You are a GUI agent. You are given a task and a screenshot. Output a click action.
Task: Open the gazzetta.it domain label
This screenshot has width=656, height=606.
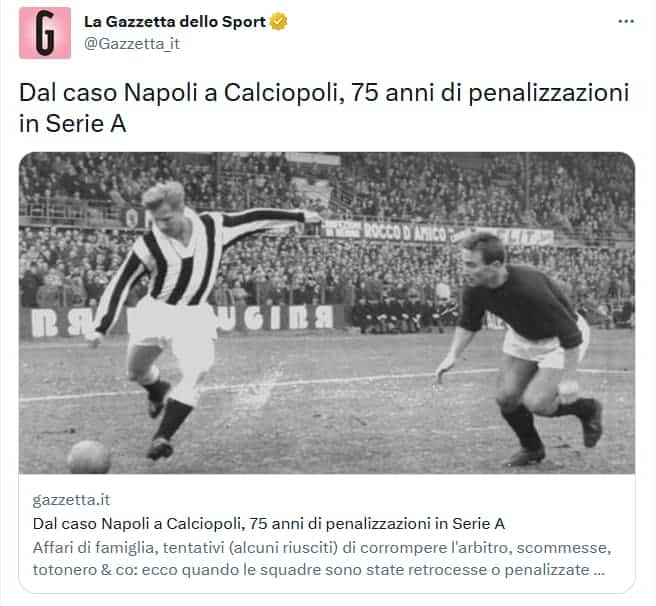click(x=71, y=500)
